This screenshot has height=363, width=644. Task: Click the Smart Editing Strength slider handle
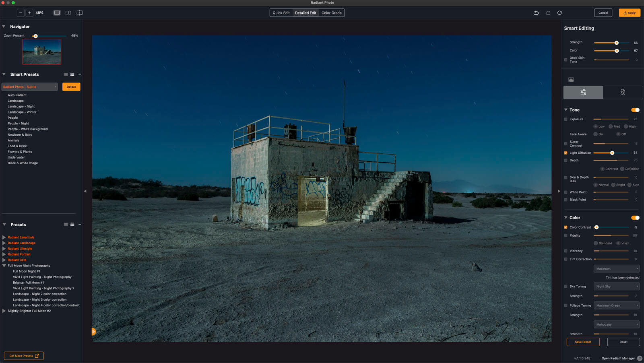(616, 43)
